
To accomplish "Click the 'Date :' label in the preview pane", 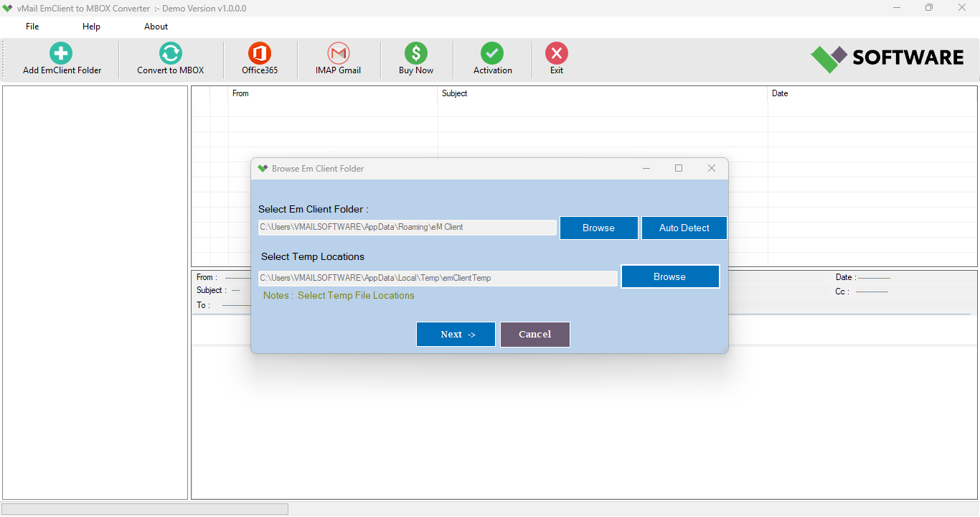I will (x=846, y=277).
